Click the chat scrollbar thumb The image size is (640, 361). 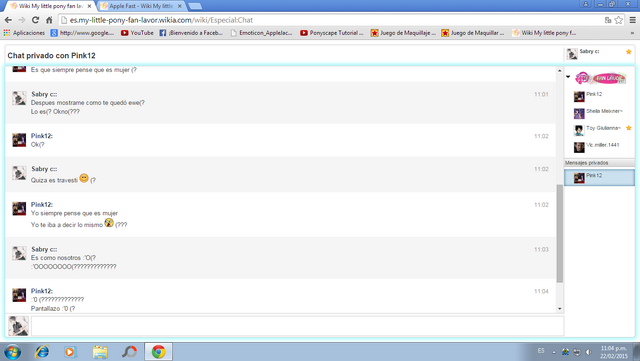(560, 233)
